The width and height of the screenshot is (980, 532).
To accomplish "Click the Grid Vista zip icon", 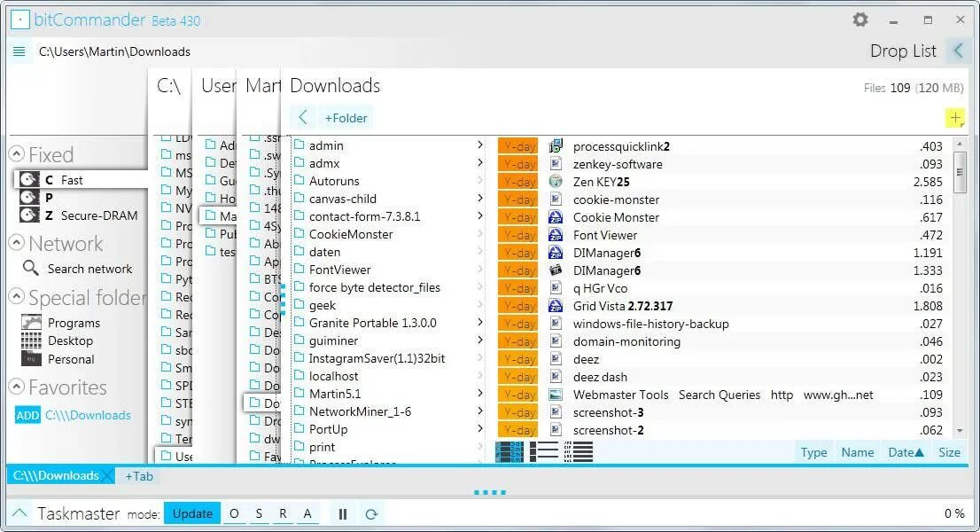I will pos(555,306).
